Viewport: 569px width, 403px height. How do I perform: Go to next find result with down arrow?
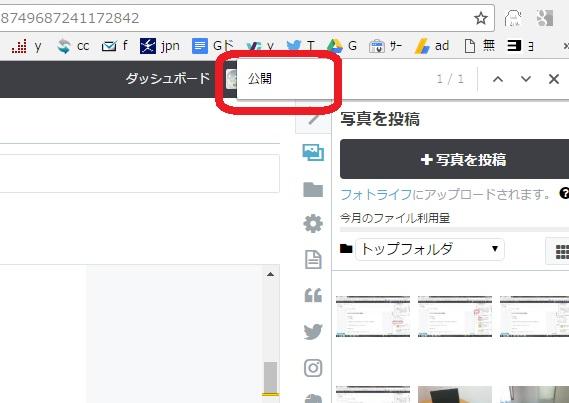coord(526,79)
